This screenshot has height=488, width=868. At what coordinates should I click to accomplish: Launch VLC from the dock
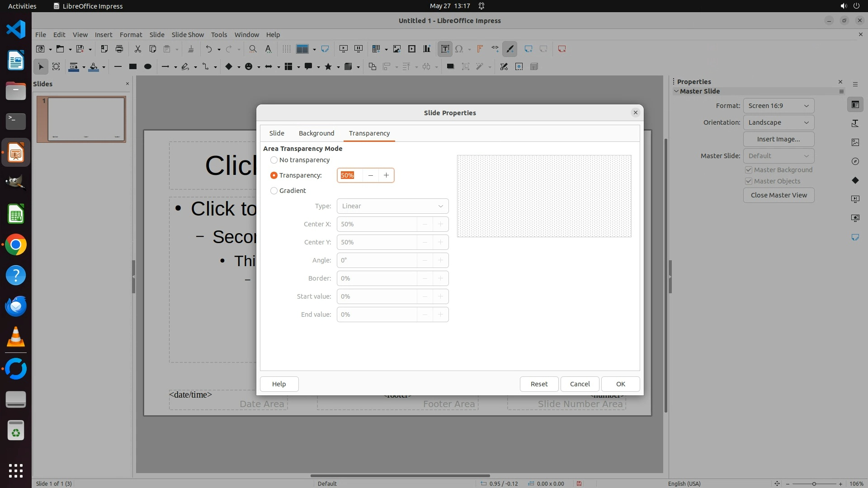coord(16,337)
